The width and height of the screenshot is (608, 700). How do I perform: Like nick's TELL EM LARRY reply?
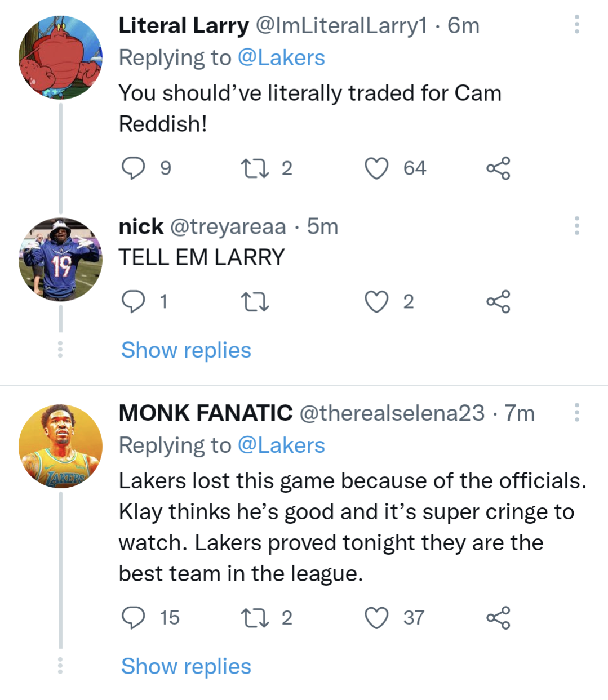coord(376,301)
